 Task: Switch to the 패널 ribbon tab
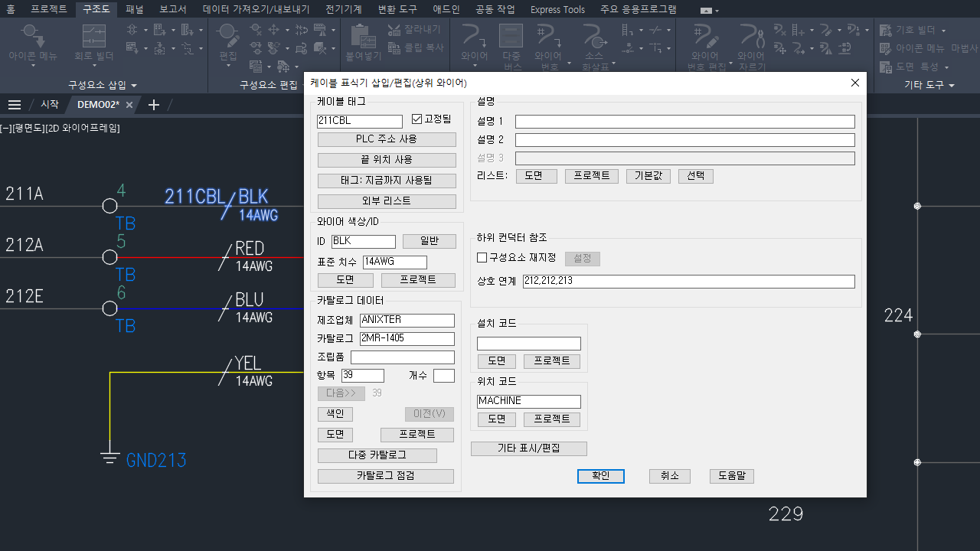(x=135, y=9)
